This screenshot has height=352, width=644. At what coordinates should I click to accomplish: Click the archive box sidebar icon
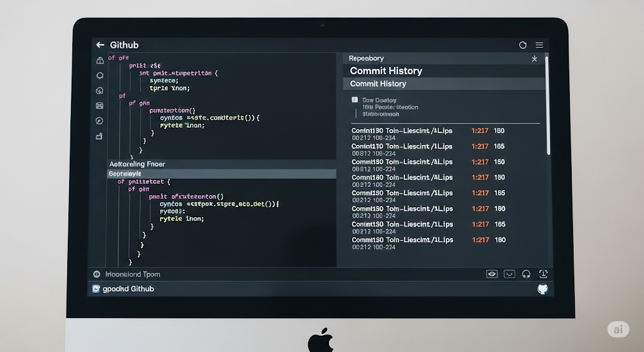99,106
